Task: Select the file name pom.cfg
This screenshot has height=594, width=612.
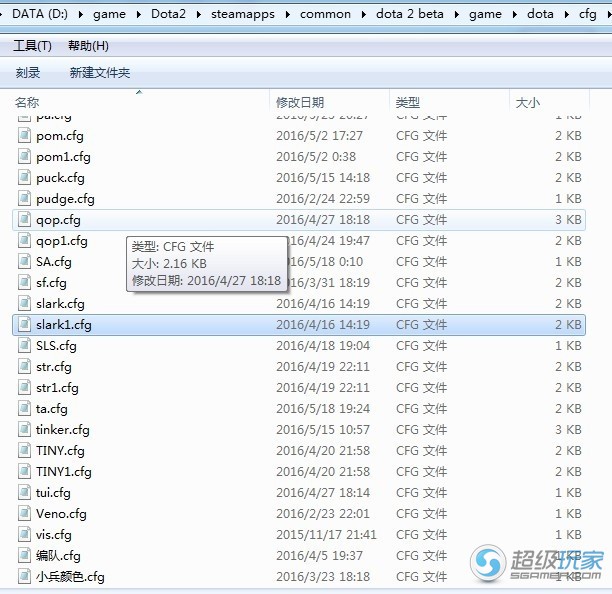Action: pyautogui.click(x=60, y=136)
